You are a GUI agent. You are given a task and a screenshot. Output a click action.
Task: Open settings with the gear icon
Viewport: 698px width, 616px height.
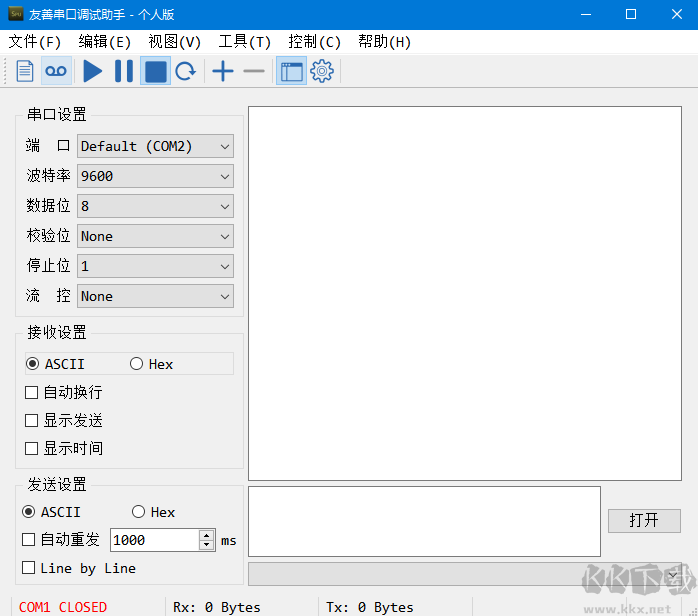322,71
